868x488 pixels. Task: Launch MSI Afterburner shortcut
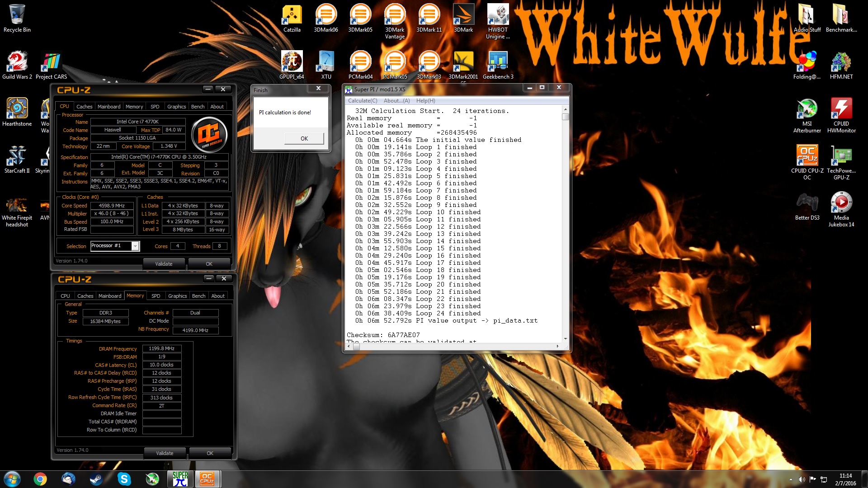point(807,115)
